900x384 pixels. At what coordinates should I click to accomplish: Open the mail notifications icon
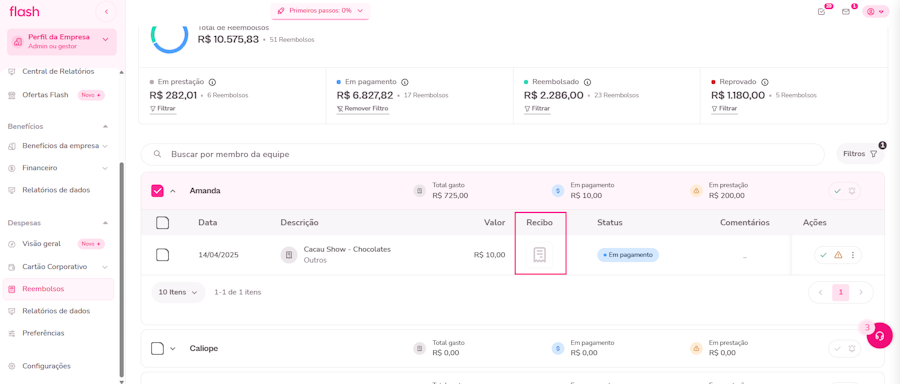[x=845, y=11]
